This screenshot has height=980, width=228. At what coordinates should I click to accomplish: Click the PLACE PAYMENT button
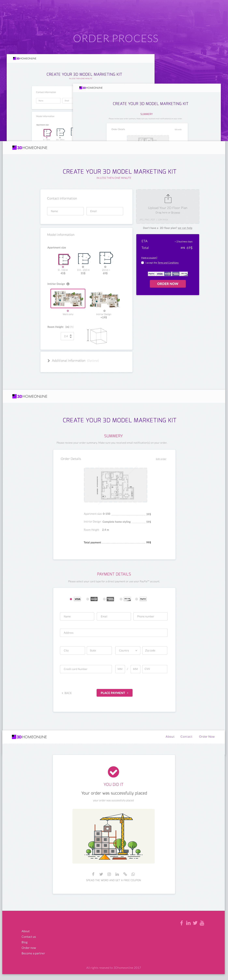click(114, 693)
